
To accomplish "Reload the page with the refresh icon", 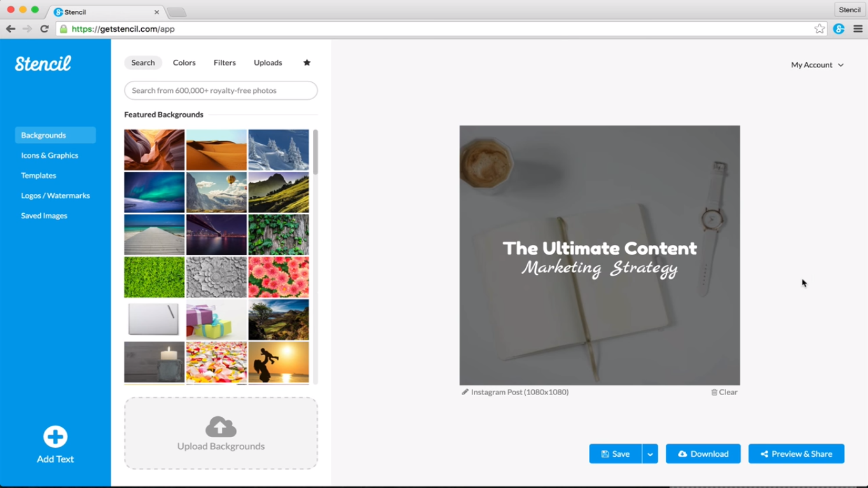I will tap(44, 29).
